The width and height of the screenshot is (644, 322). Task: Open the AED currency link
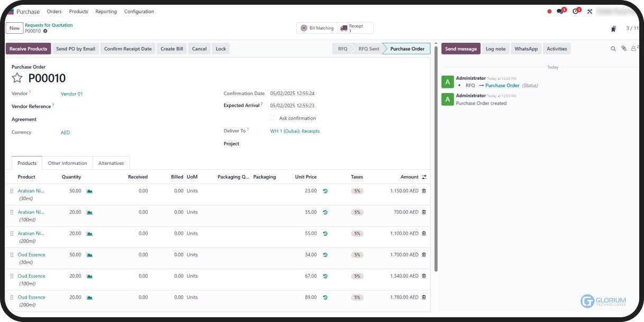pyautogui.click(x=65, y=132)
